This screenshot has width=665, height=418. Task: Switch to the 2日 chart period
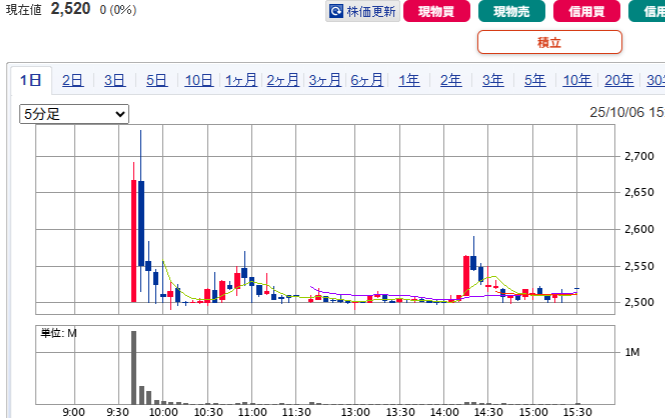click(72, 81)
